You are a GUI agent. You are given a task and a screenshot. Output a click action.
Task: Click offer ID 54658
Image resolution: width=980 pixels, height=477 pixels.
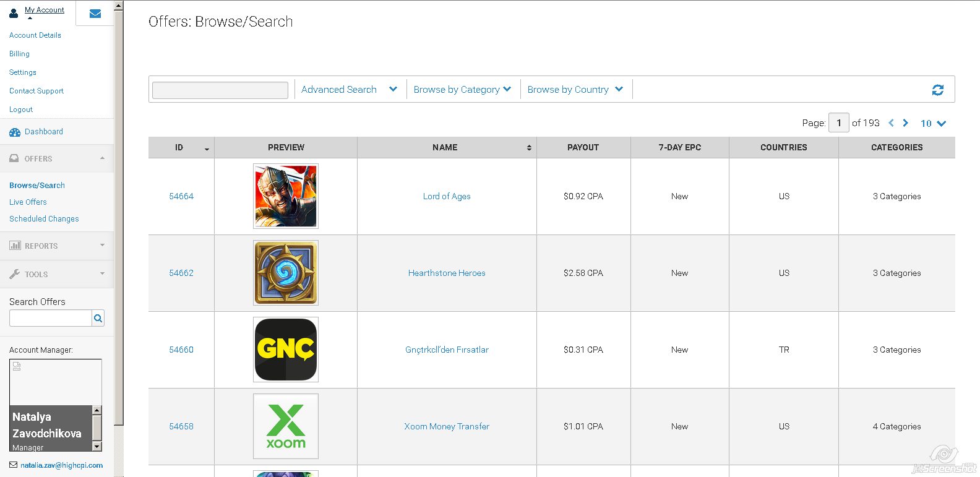[181, 426]
